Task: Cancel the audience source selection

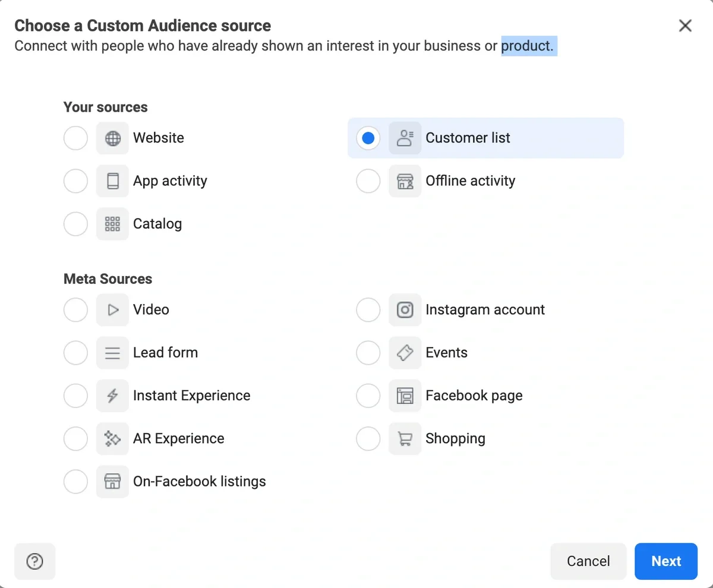Action: tap(588, 561)
